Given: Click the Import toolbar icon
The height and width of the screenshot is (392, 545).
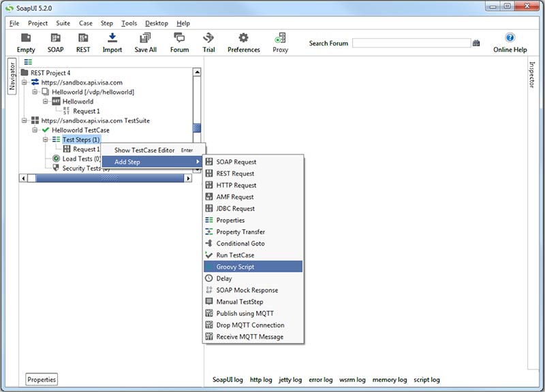Looking at the screenshot, I should (112, 38).
